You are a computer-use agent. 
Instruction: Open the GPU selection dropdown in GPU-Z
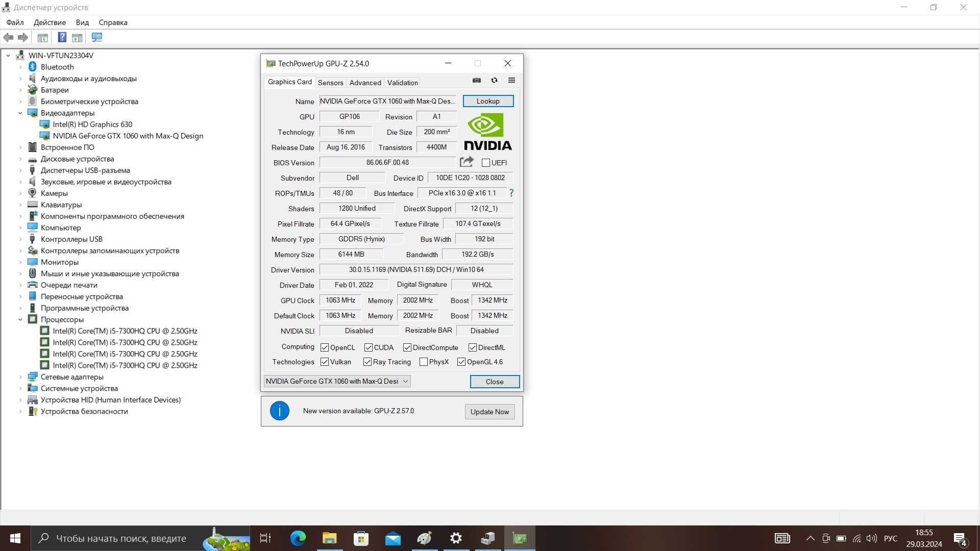pos(337,381)
